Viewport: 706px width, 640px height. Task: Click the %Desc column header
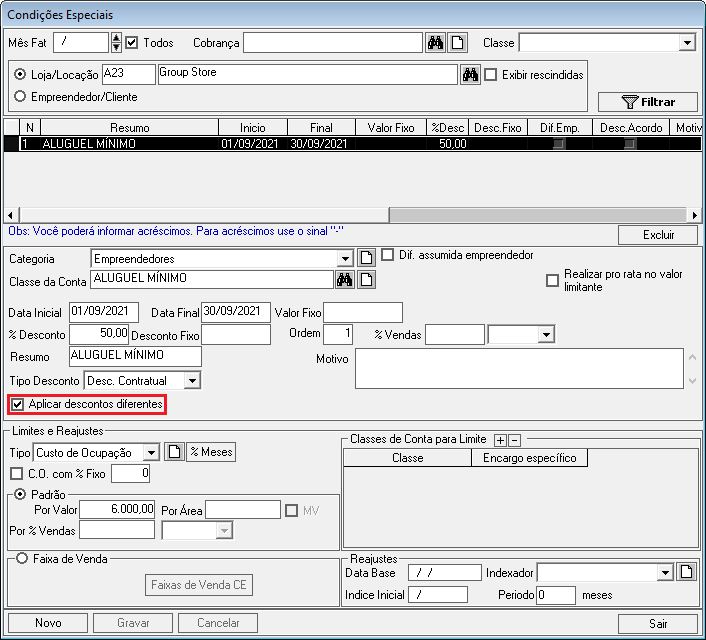[448, 128]
